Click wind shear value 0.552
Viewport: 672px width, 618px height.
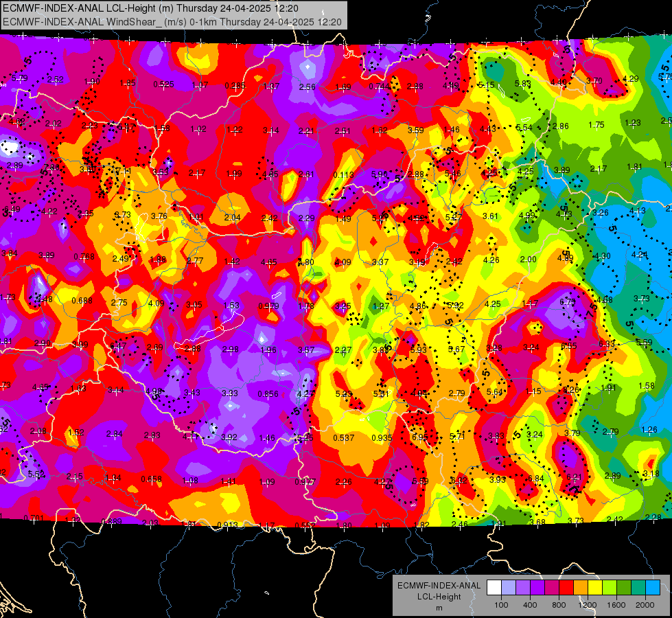[x=305, y=525]
